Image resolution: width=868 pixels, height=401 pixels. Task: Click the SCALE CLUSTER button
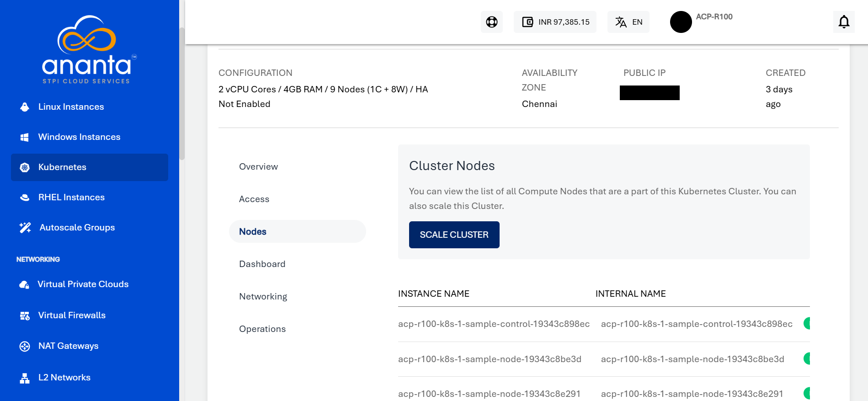coord(454,235)
